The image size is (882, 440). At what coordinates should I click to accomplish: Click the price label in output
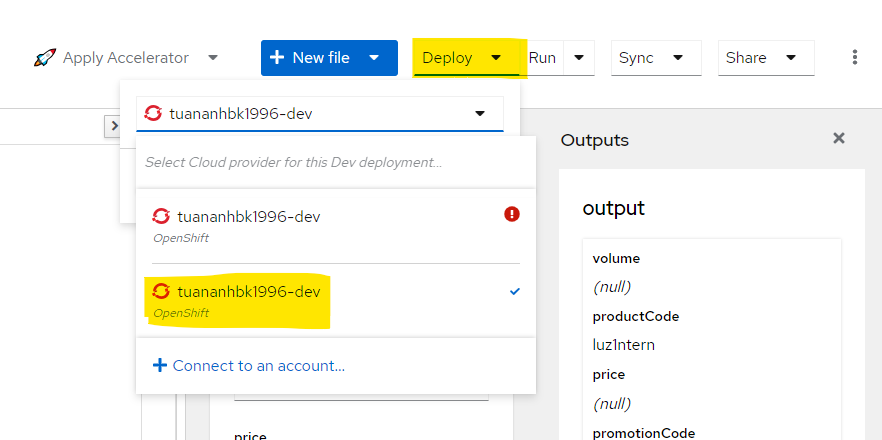609,375
